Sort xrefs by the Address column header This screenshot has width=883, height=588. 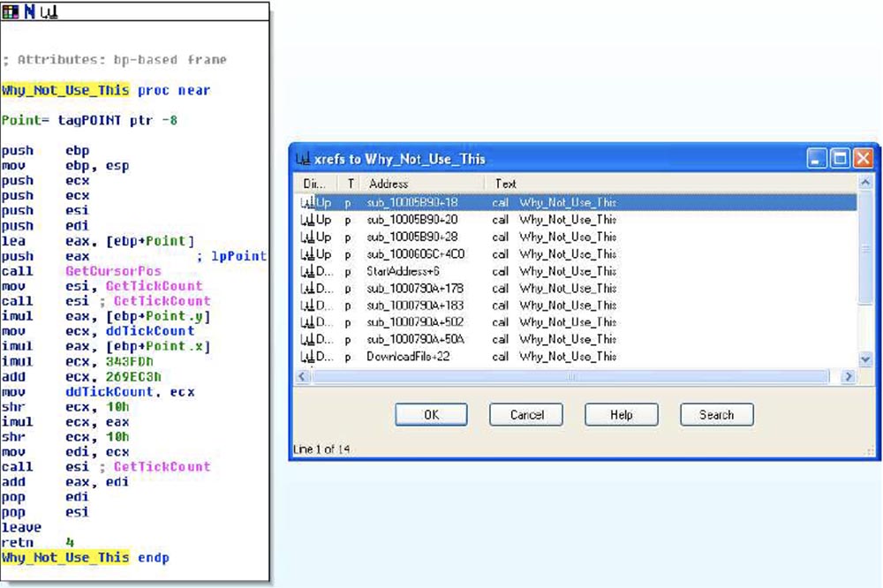tap(423, 184)
